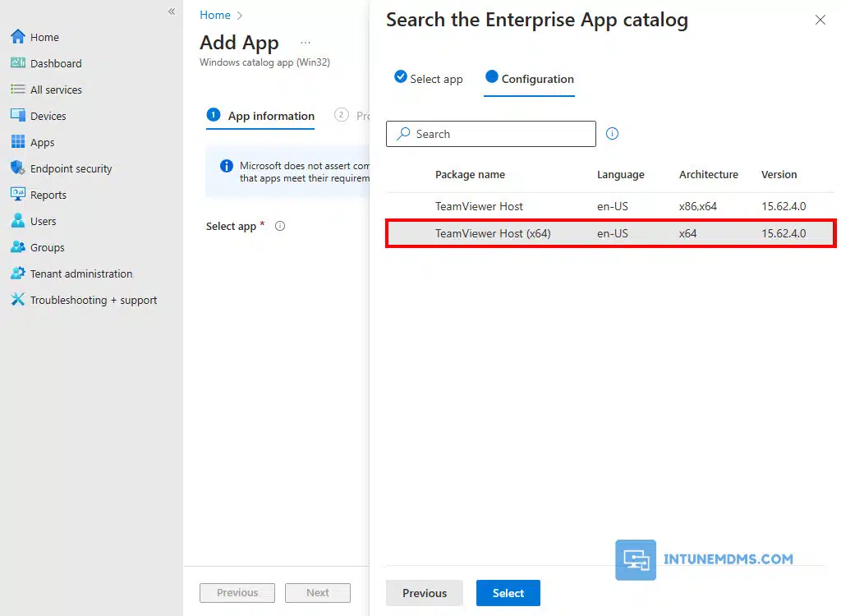Go to Devices section
Viewport: 841px width, 616px height.
pyautogui.click(x=48, y=116)
